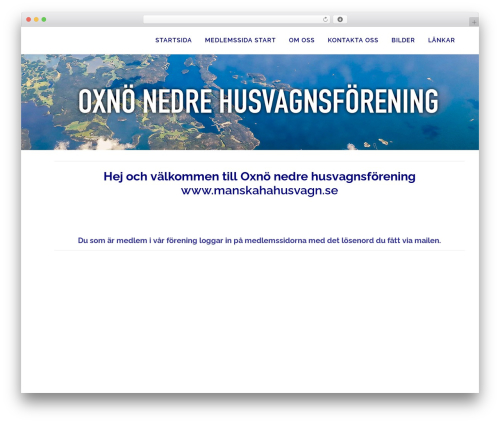Maximize the window using the green button
Image resolution: width=500 pixels, height=423 pixels.
(x=44, y=20)
